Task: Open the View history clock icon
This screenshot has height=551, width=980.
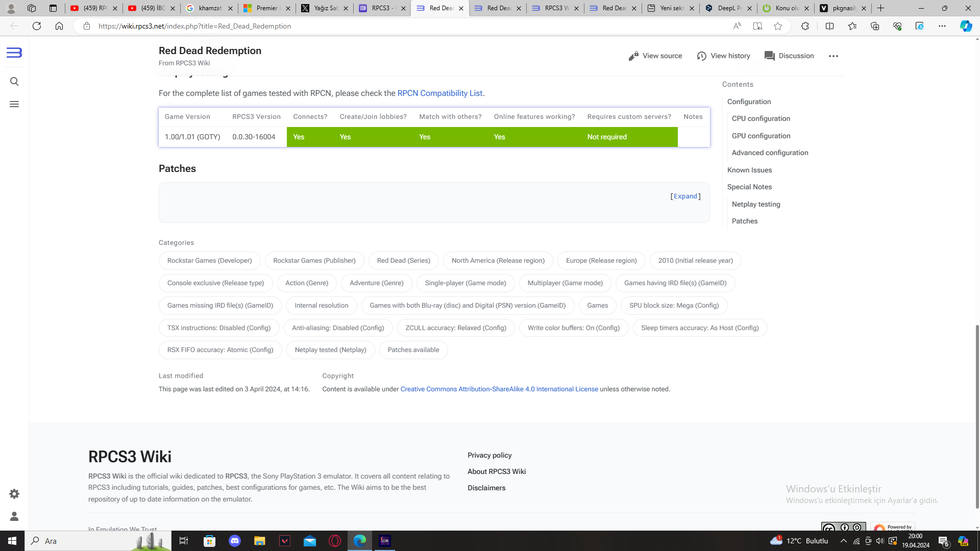Action: click(702, 56)
